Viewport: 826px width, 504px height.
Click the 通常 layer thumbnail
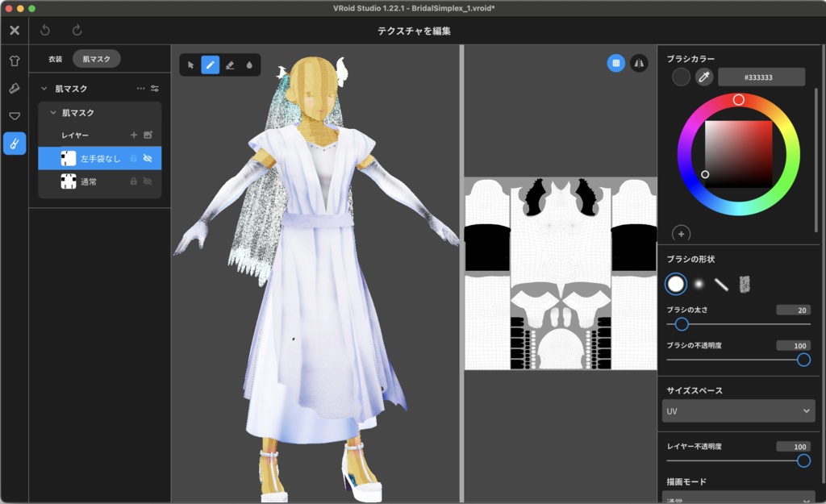(69, 181)
